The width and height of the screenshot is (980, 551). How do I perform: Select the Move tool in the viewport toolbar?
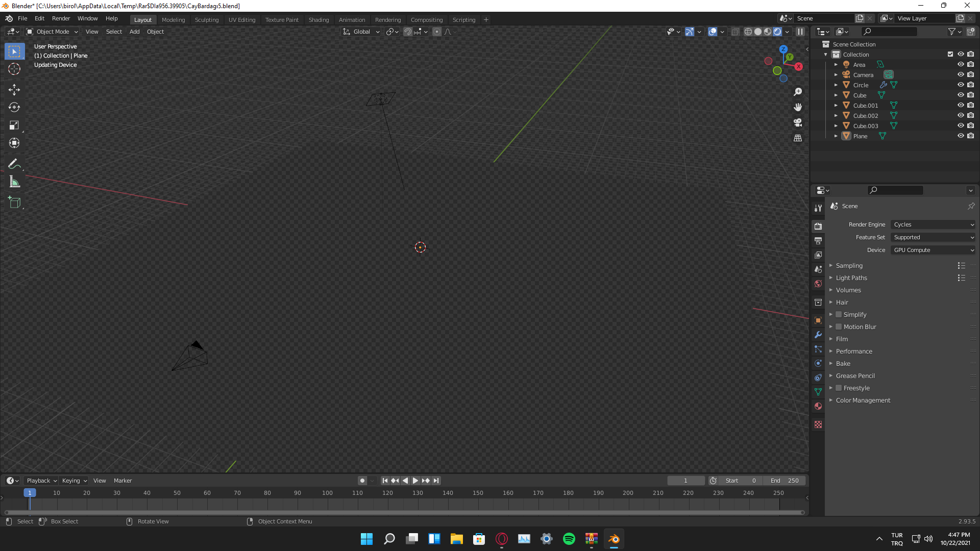[x=14, y=89]
